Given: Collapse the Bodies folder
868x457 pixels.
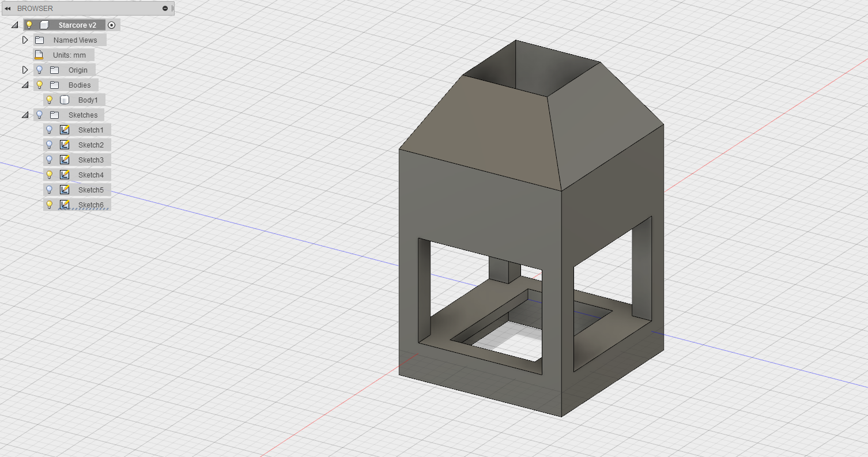Looking at the screenshot, I should (x=25, y=85).
